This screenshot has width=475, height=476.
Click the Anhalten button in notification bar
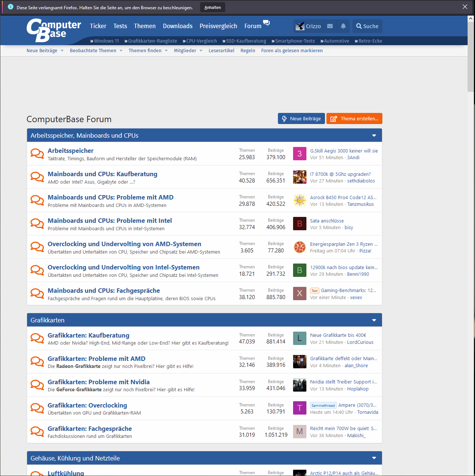[213, 7]
